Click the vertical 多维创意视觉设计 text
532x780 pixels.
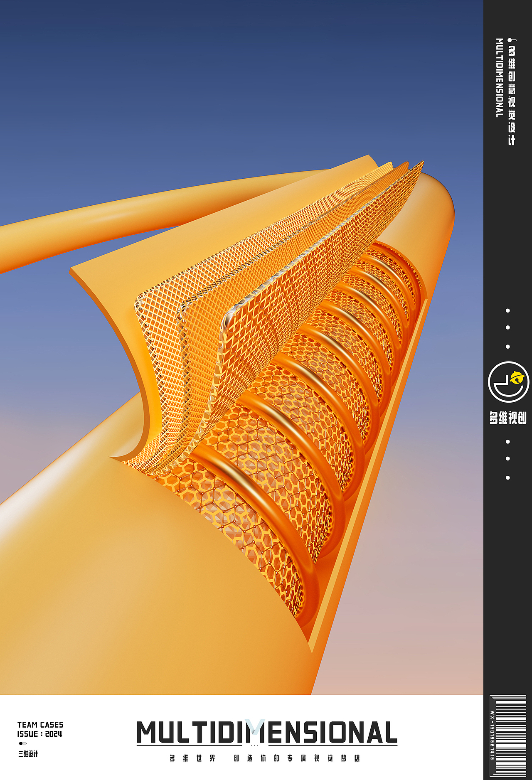[x=512, y=95]
